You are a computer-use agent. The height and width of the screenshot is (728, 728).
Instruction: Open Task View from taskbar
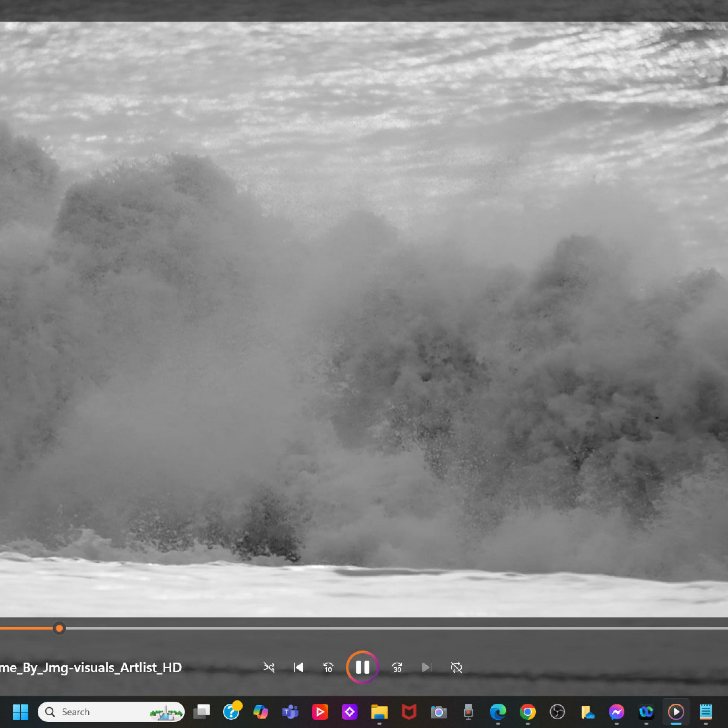click(x=202, y=712)
